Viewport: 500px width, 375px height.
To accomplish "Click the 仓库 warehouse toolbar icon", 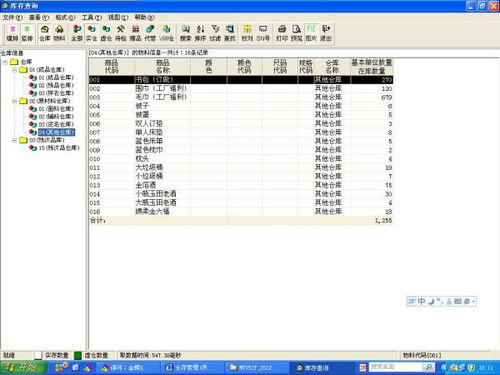I will tap(45, 33).
